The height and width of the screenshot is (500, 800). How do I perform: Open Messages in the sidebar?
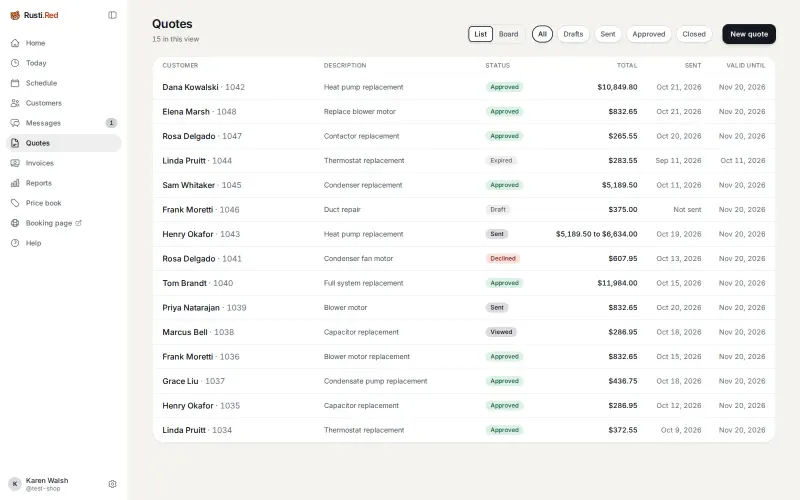coord(64,123)
